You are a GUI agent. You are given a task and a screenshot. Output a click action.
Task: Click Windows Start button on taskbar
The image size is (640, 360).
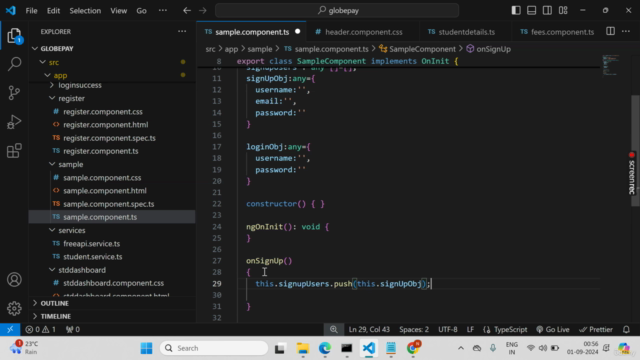(x=146, y=348)
